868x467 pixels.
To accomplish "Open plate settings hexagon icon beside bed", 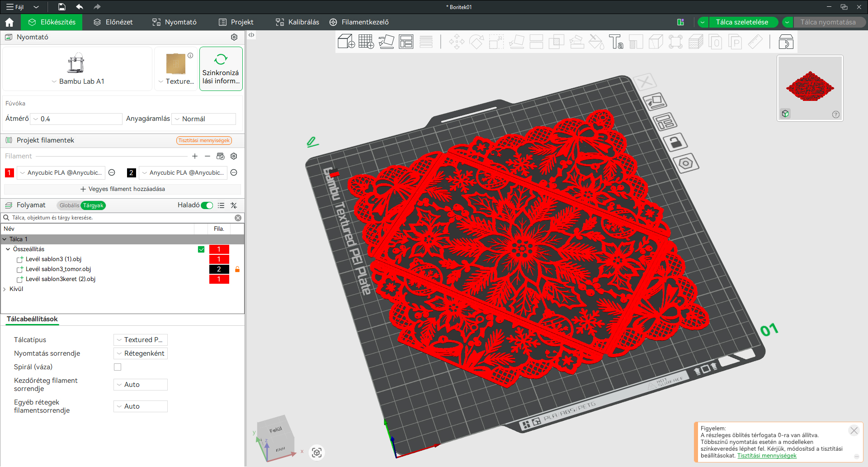I will pos(686,163).
